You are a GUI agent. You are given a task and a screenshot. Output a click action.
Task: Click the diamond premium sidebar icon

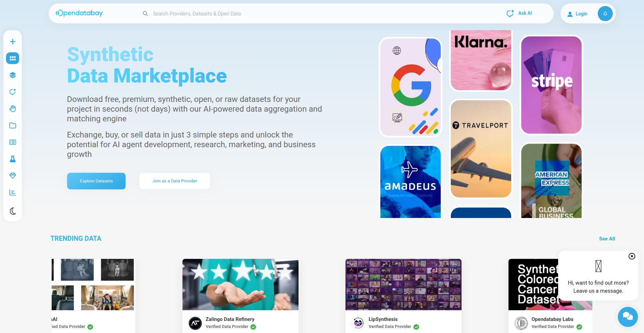[x=13, y=176]
